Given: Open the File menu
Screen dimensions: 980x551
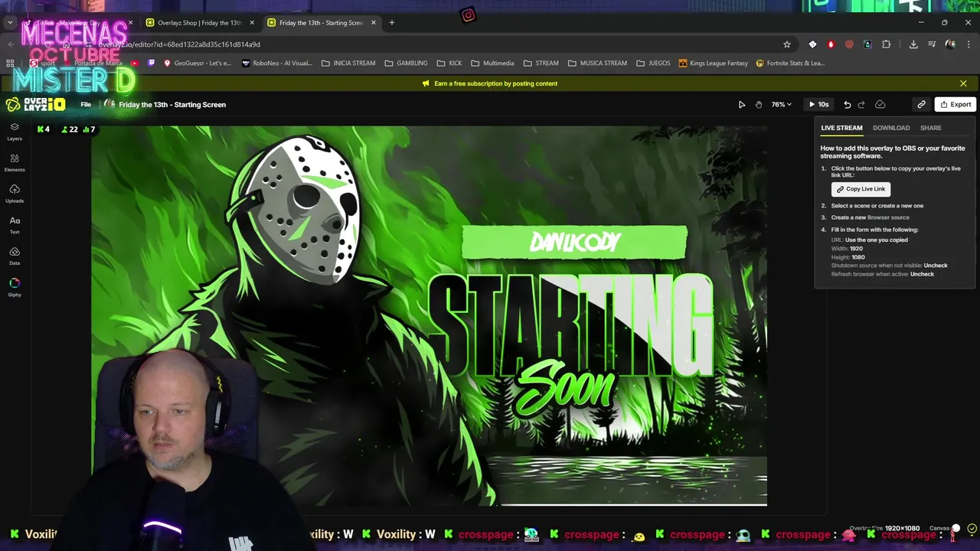Looking at the screenshot, I should click(86, 105).
